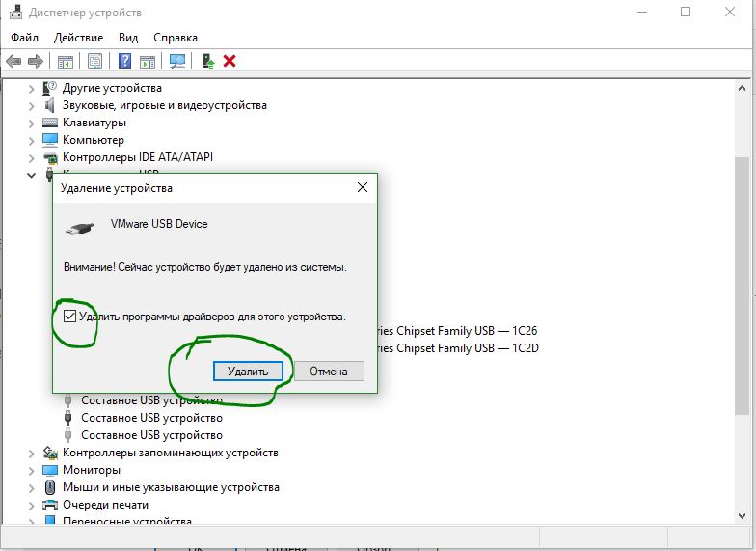Image resolution: width=756 pixels, height=551 pixels.
Task: Open the Properties toolbar icon
Action: pyautogui.click(x=94, y=62)
